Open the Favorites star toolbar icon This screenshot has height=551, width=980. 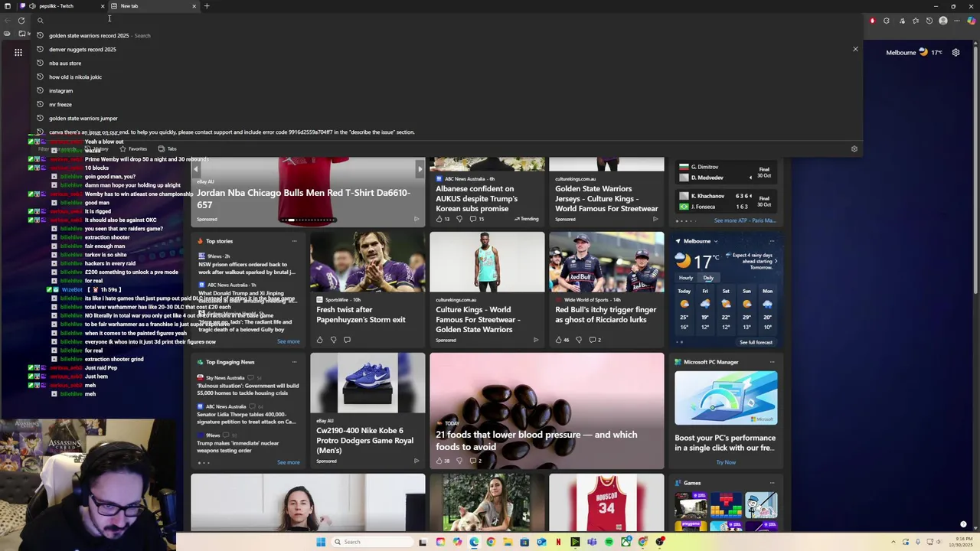tap(915, 21)
